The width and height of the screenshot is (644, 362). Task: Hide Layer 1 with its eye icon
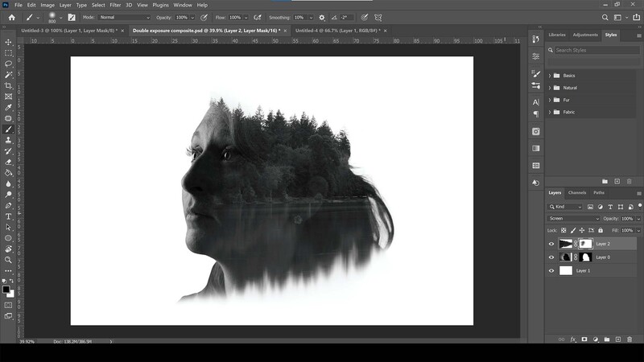point(551,271)
